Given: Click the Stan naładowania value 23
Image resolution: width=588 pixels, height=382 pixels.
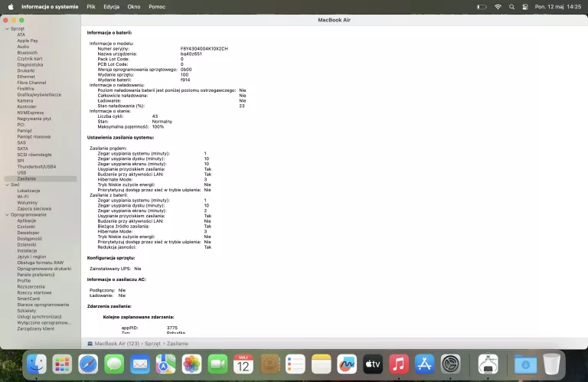Looking at the screenshot, I should pos(242,106).
